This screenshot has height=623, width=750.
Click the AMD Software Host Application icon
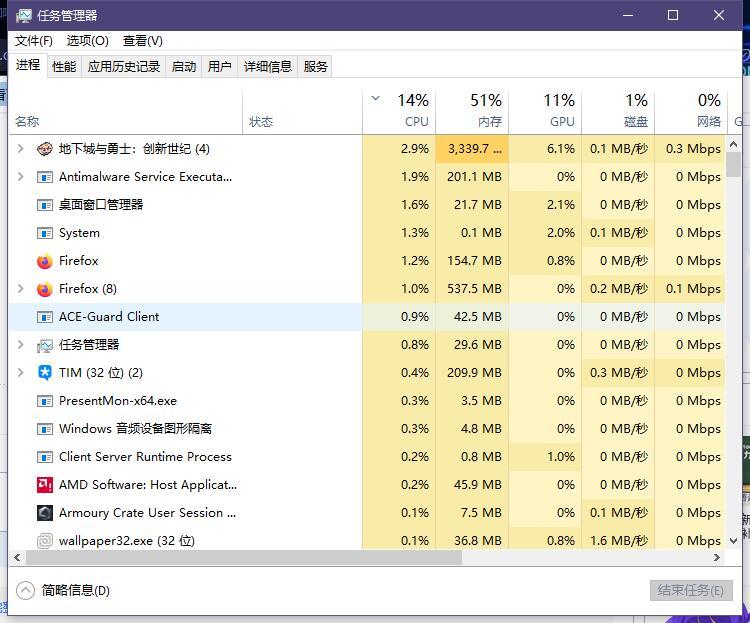point(44,485)
